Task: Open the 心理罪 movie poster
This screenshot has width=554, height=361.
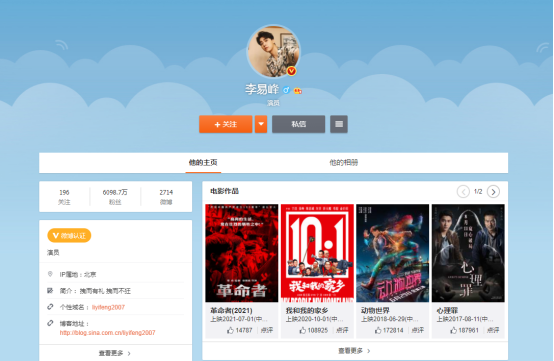Action: pos(468,253)
